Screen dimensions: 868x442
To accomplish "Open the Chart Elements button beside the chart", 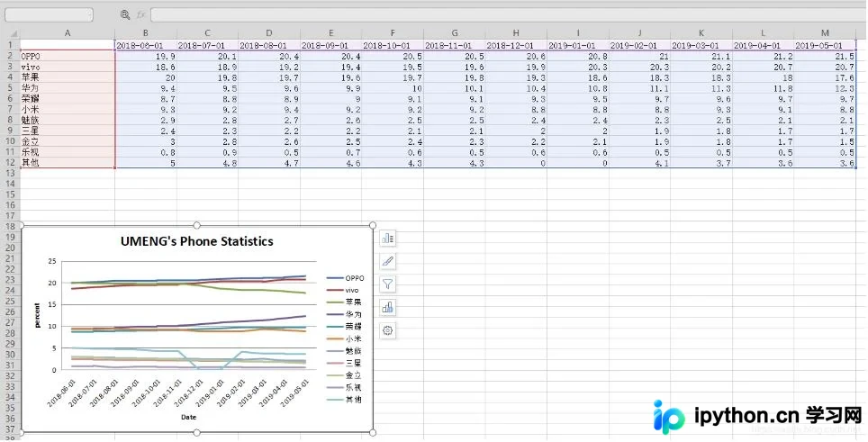I will point(387,239).
